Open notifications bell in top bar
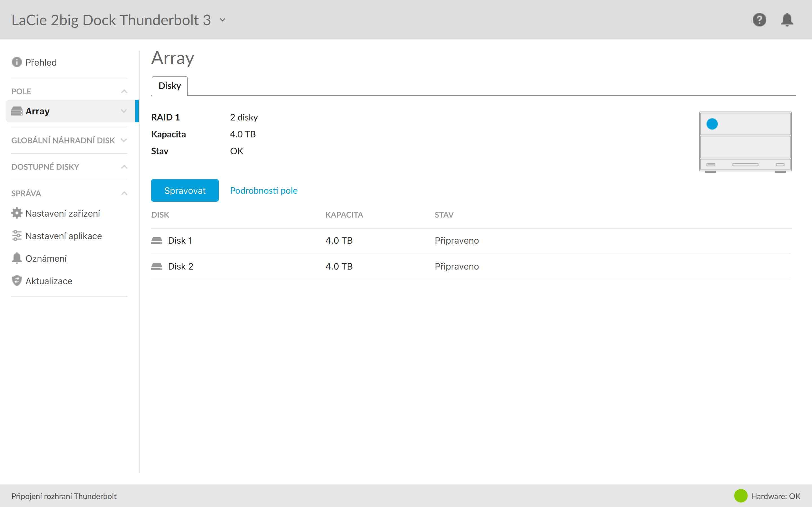Screen dimensions: 812x507 coord(787,20)
